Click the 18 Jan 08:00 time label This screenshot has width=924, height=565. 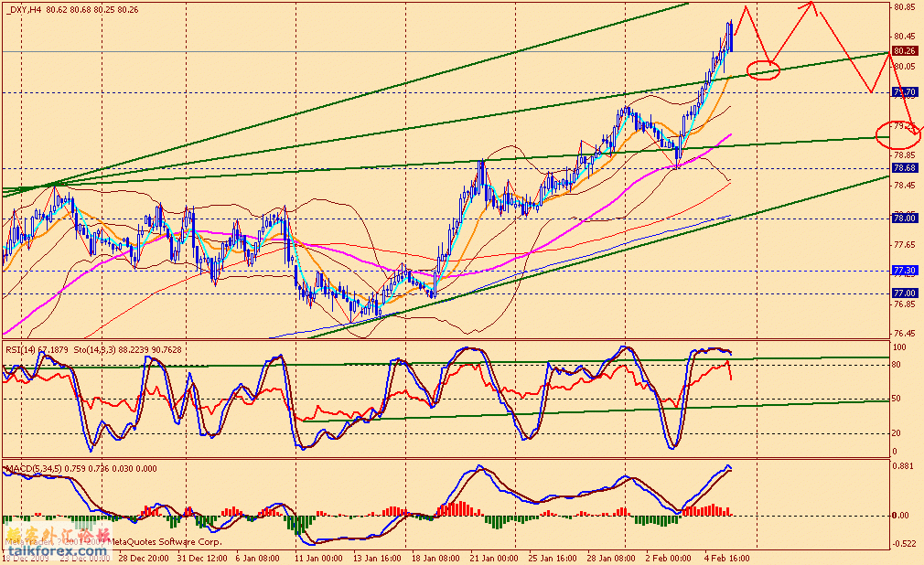coord(435,559)
